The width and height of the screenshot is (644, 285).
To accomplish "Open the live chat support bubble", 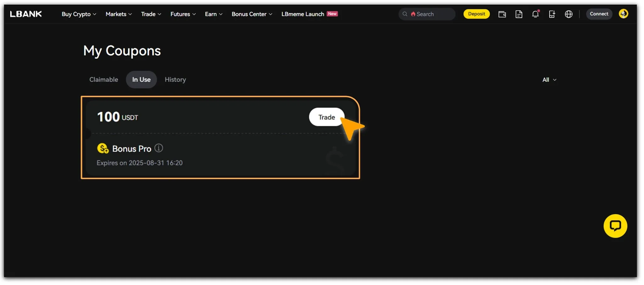I will pyautogui.click(x=615, y=226).
